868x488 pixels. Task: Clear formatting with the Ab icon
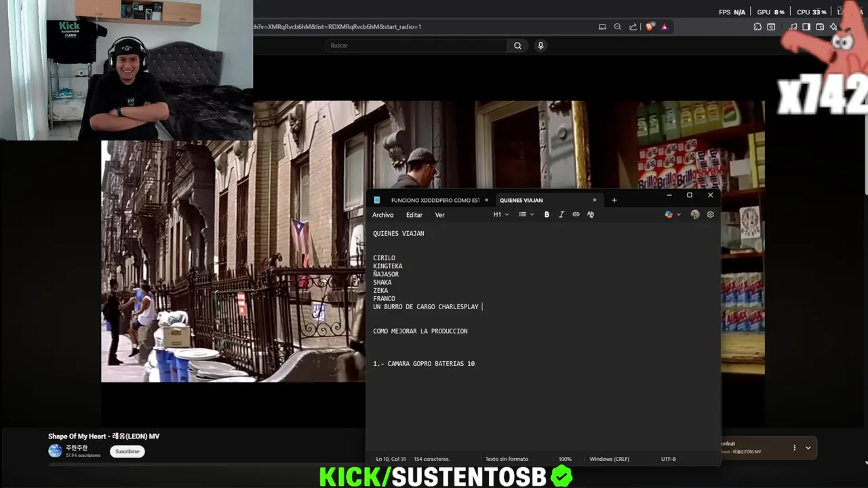(x=591, y=215)
